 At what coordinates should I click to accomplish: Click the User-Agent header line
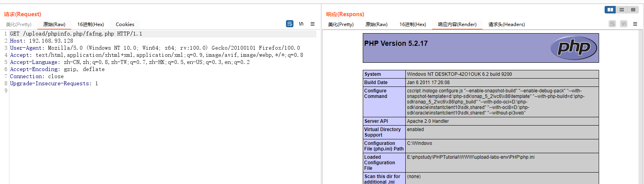pos(155,48)
